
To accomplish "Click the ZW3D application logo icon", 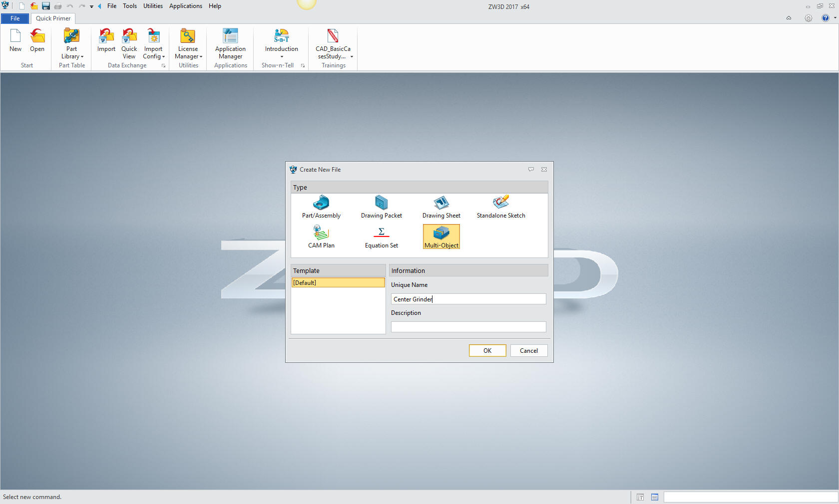I will (x=5, y=5).
